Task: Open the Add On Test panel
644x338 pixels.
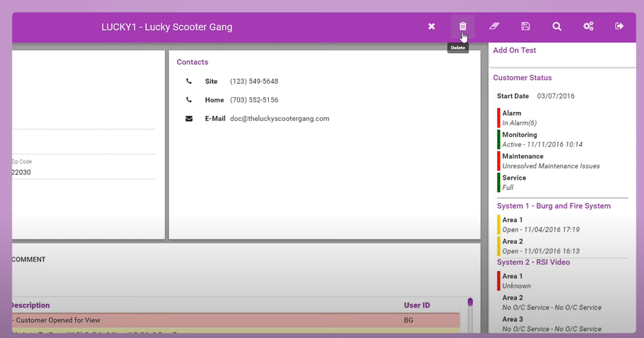Action: pyautogui.click(x=515, y=50)
